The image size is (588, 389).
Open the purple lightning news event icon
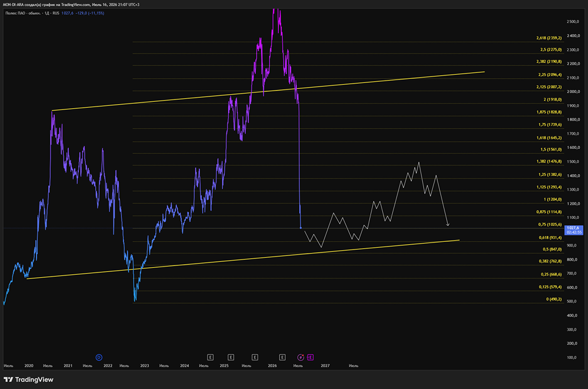[x=300, y=357]
